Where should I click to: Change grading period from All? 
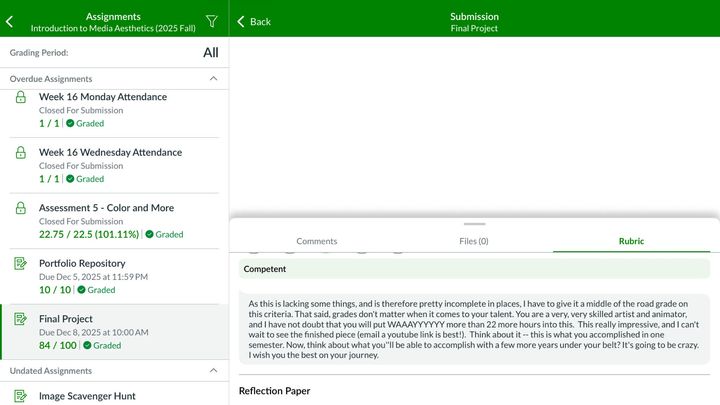(x=210, y=53)
